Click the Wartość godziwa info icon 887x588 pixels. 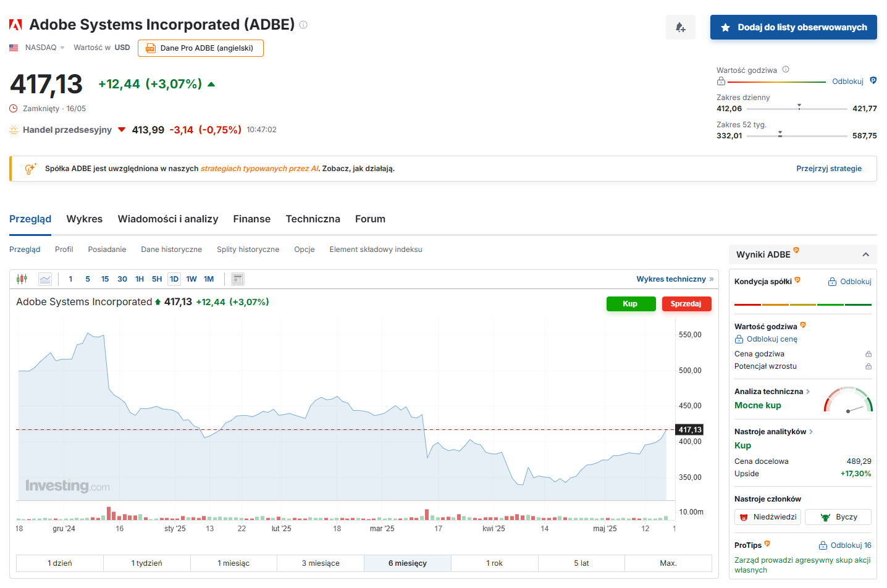click(x=786, y=70)
